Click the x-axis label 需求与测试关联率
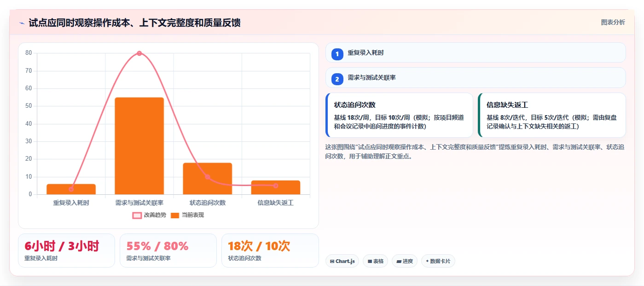The width and height of the screenshot is (644, 286). [x=139, y=203]
